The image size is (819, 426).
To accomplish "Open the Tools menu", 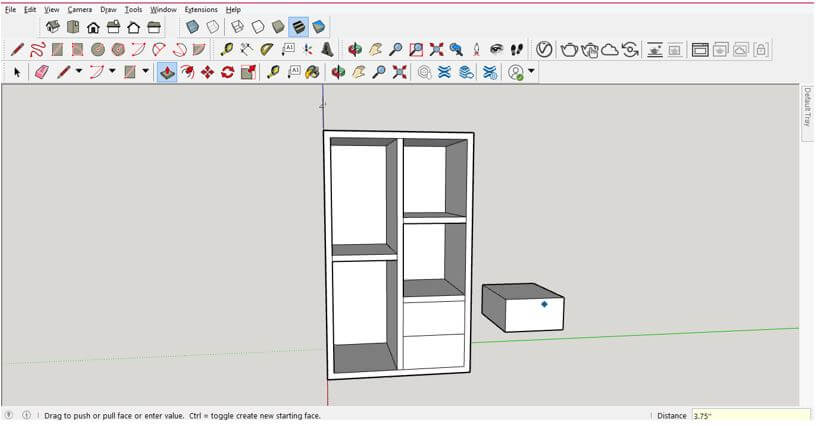I will (133, 9).
